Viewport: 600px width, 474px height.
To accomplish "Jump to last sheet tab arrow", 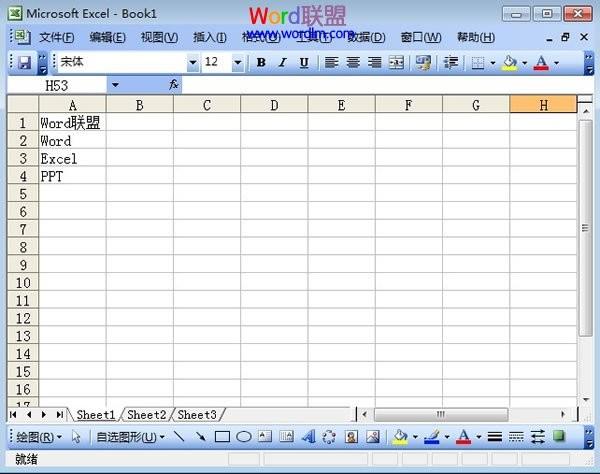I will click(59, 415).
